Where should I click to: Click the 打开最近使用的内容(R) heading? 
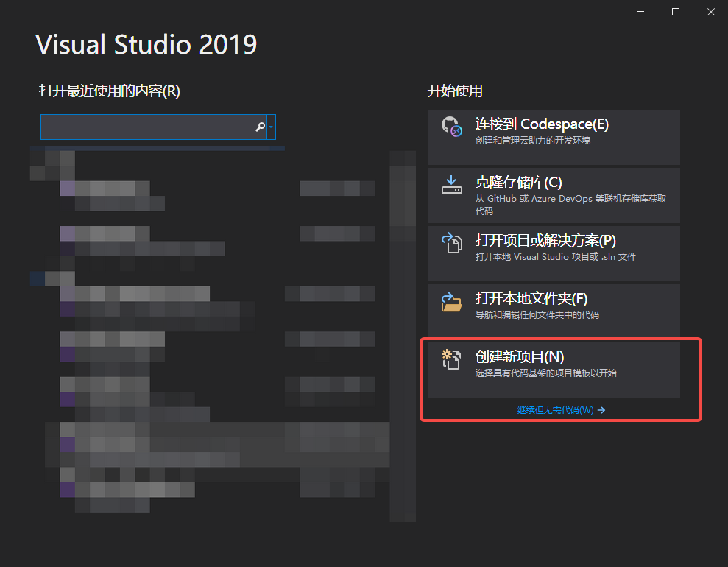pos(110,91)
